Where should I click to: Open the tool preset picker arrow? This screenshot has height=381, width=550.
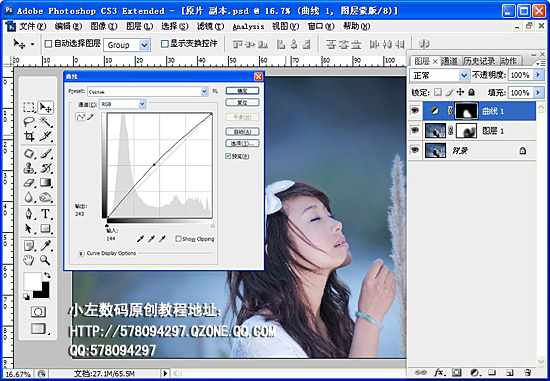(x=33, y=44)
